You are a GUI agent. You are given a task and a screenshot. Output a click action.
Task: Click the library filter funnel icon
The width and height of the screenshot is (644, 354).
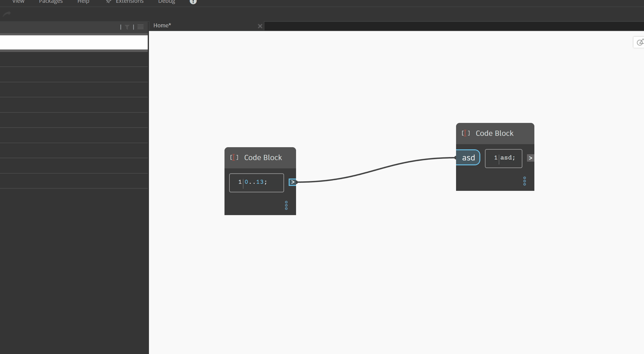127,27
